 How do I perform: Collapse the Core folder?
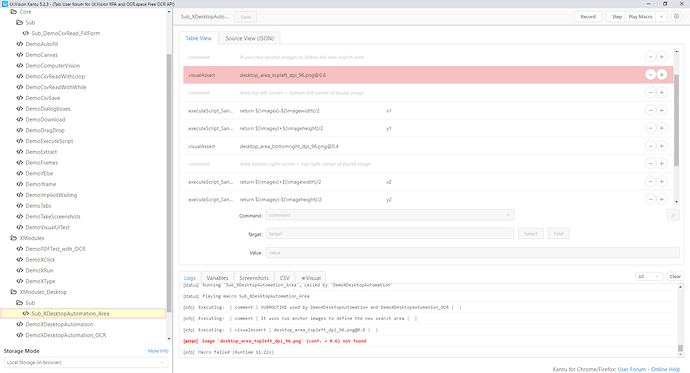click(x=14, y=12)
